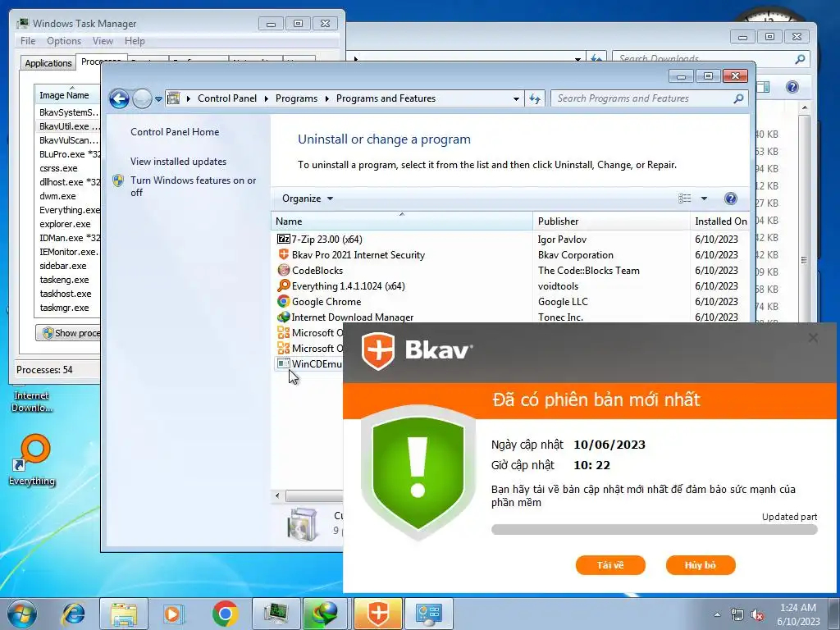The image size is (840, 630).
Task: Expand the arrow after Control Panel breadcrumb
Action: coord(267,98)
